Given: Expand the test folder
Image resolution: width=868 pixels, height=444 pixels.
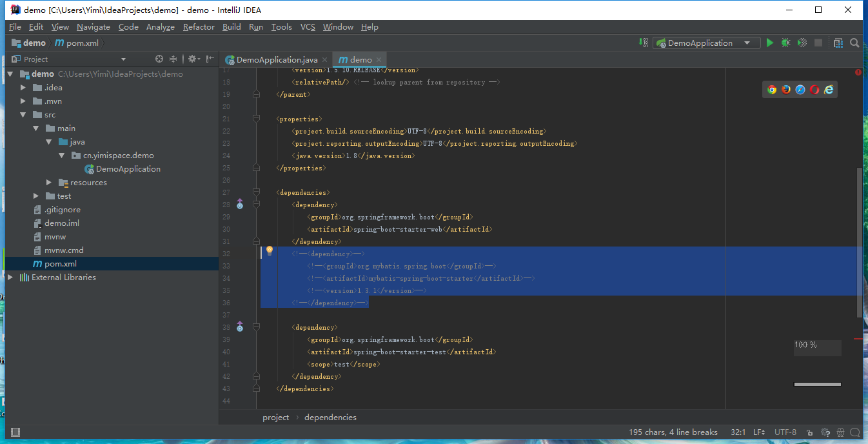Looking at the screenshot, I should [36, 196].
